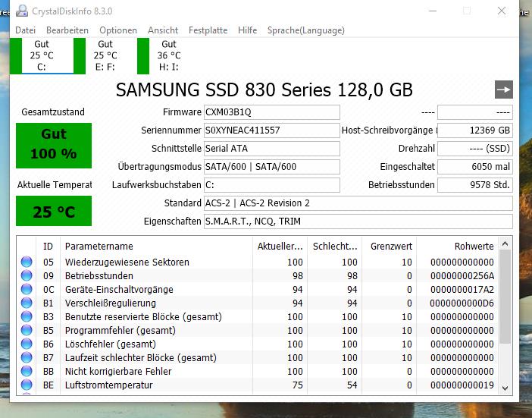The width and height of the screenshot is (532, 418).
Task: Select the Luftstromtemperatur parameter name
Action: pos(108,385)
